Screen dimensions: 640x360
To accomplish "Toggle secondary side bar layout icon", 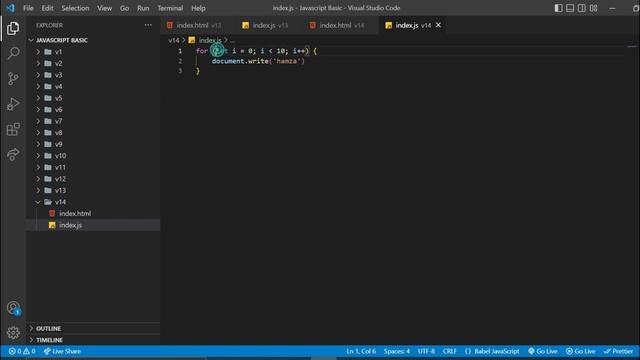I will (x=582, y=8).
